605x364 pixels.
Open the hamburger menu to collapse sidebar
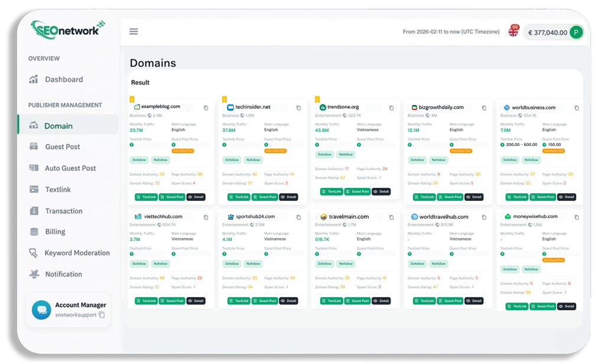pyautogui.click(x=134, y=32)
